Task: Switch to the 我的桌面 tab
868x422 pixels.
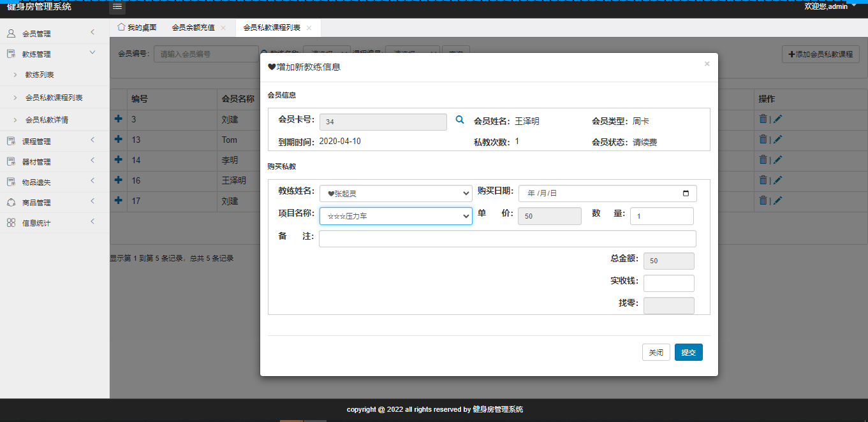Action: (136, 27)
